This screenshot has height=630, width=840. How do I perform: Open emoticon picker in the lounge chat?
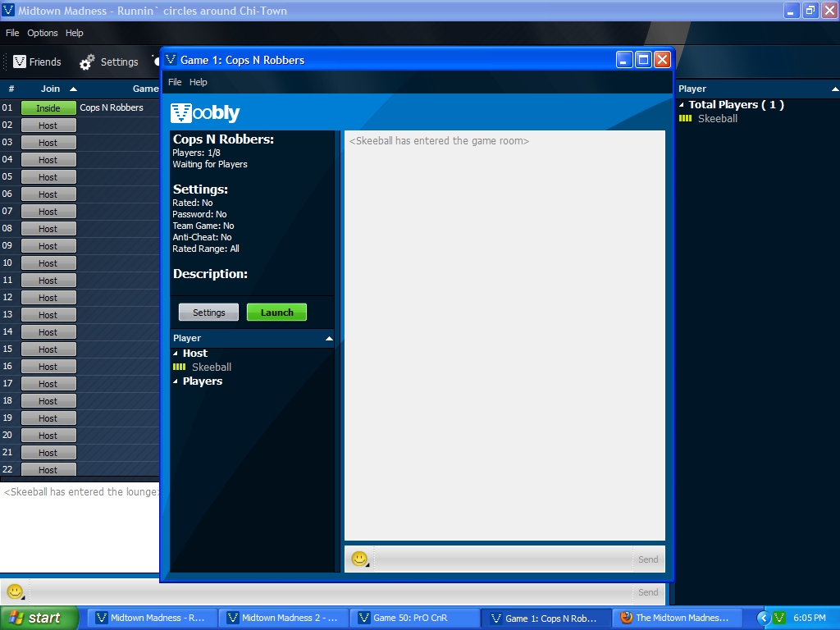pos(15,591)
